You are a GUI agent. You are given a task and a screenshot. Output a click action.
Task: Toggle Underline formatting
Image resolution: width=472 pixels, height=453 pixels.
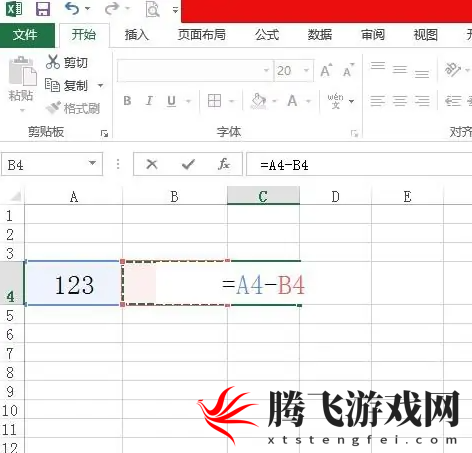pos(171,101)
